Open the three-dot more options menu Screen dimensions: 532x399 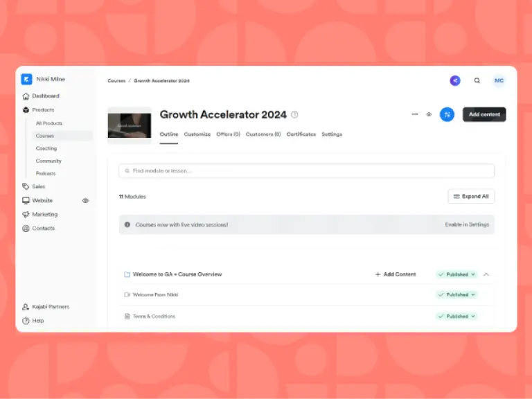click(415, 114)
